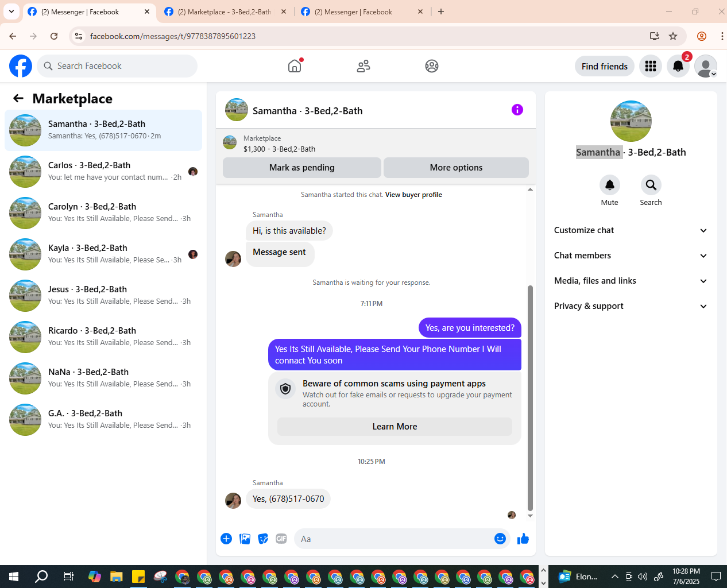The image size is (727, 588).
Task: Open Carlos 3-Bed,2-Bath conversation
Action: tap(103, 172)
